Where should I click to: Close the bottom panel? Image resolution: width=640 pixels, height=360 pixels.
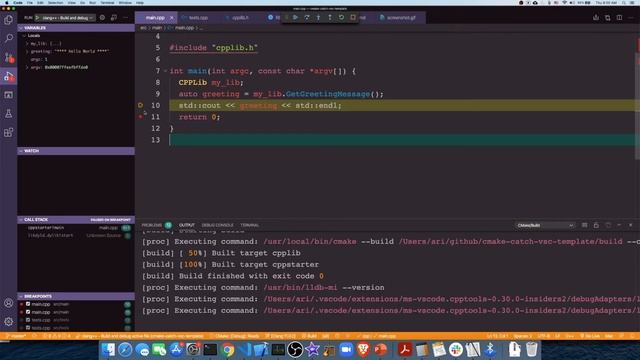tap(630, 225)
